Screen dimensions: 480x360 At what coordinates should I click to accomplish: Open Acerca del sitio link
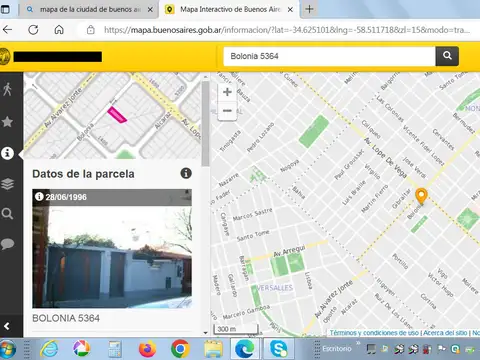click(x=445, y=333)
